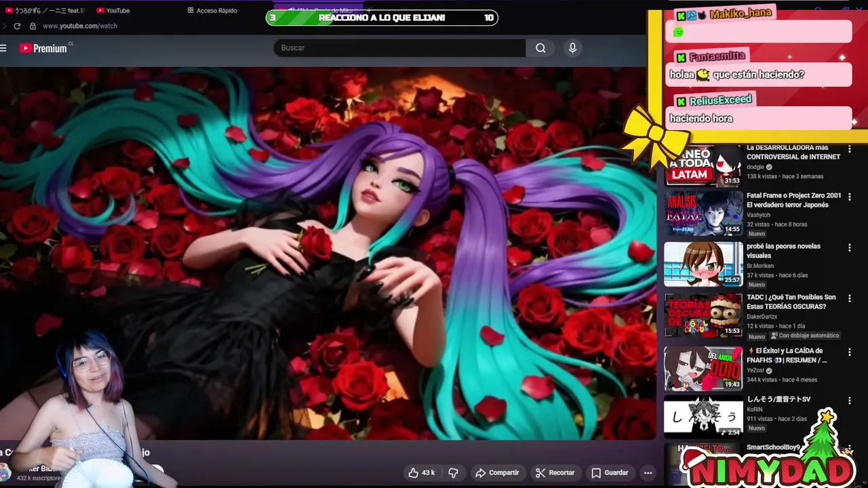
Task: Open options menu for DESARROLLADORA más CONTROVERSIAL video
Action: (x=849, y=149)
